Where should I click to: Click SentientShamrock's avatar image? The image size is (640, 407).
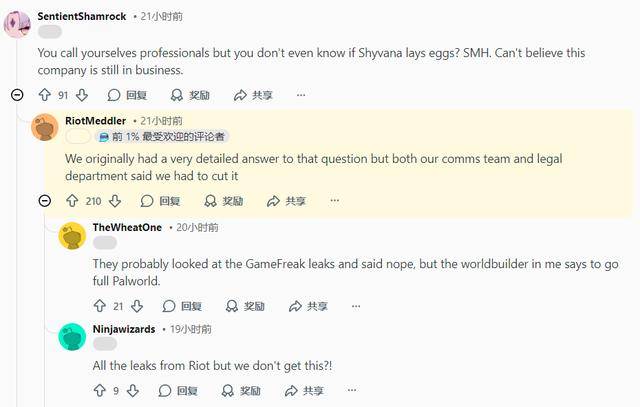coord(18,23)
